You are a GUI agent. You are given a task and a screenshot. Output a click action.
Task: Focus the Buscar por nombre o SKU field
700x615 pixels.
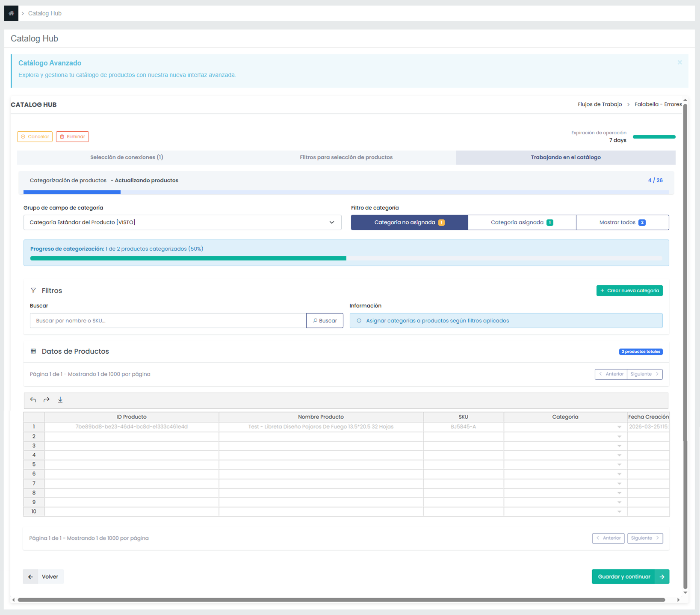pyautogui.click(x=168, y=321)
